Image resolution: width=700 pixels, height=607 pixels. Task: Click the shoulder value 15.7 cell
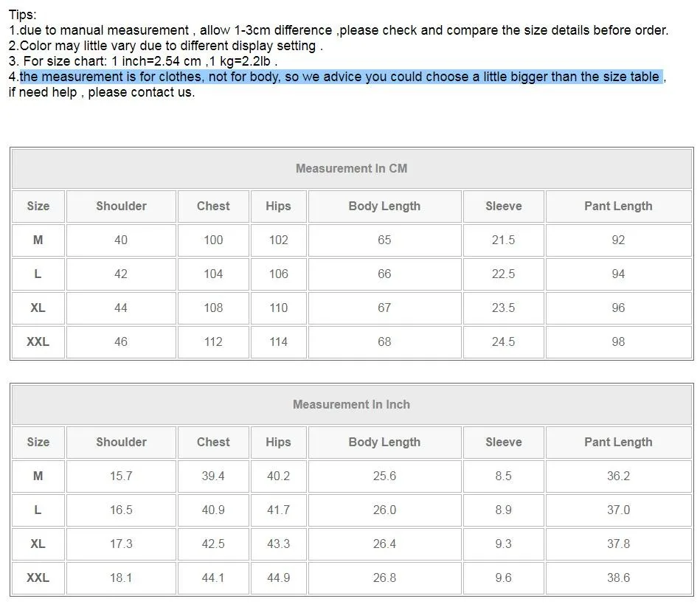pos(121,476)
